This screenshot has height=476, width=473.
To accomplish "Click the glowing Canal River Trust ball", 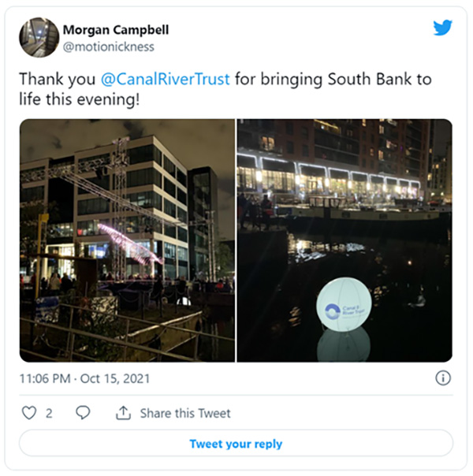I will [344, 304].
